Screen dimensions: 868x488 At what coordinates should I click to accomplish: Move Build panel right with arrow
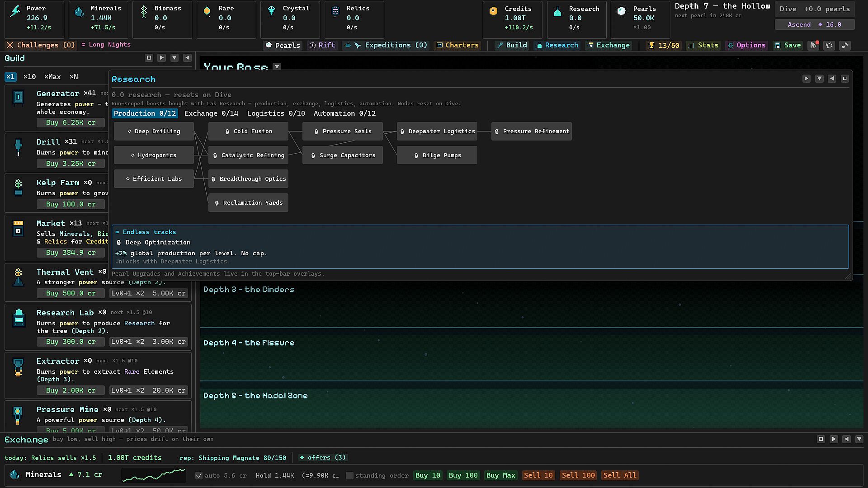click(x=161, y=58)
